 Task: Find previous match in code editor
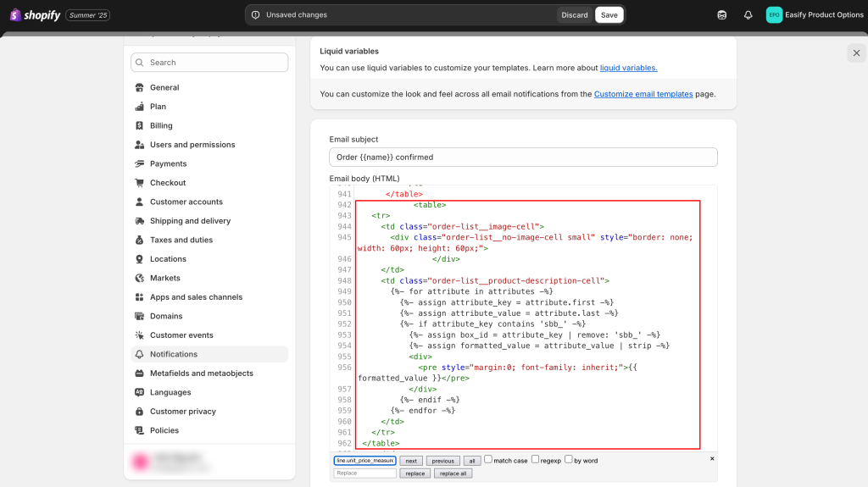[442, 461]
